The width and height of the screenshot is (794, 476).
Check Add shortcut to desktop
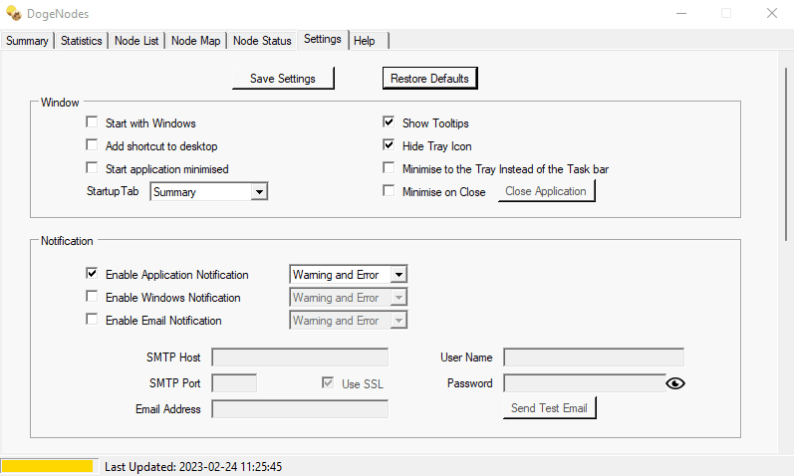[92, 145]
